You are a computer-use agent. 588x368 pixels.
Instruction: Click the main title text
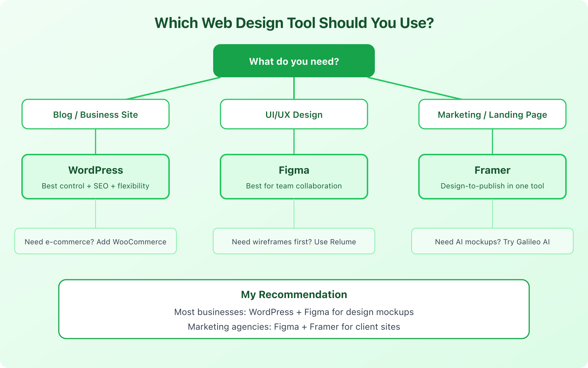(x=294, y=23)
